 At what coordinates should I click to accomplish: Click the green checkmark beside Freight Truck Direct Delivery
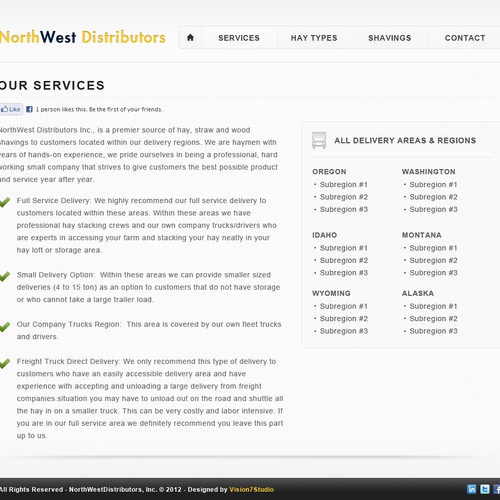tap(4, 363)
